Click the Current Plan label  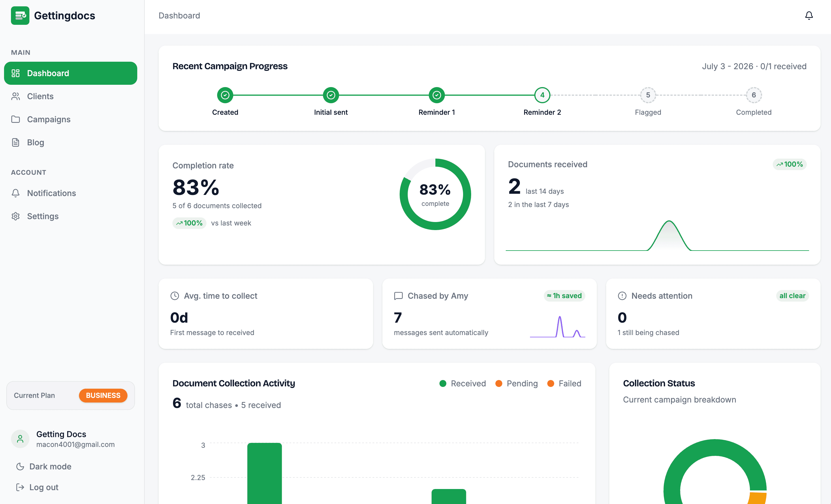pos(34,395)
